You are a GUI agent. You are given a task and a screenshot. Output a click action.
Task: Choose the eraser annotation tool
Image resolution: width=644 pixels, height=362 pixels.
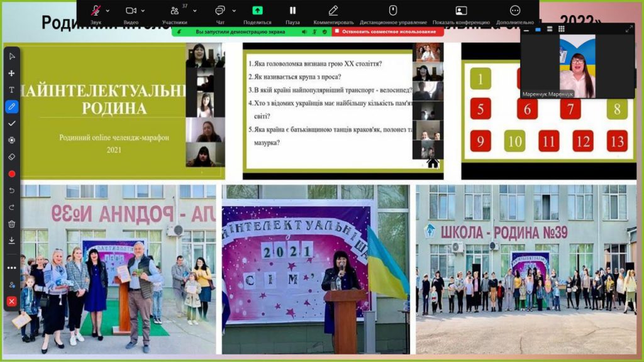(11, 156)
